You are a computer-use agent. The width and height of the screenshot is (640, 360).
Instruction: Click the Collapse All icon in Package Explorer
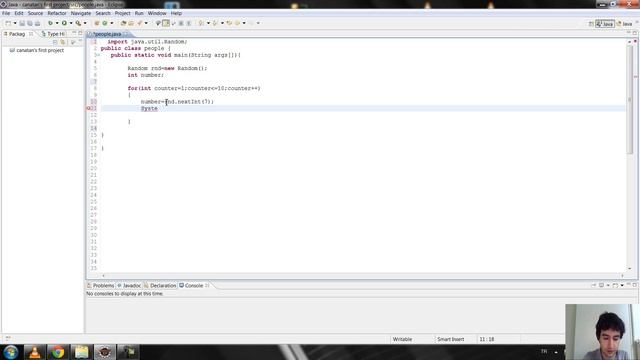[x=55, y=42]
